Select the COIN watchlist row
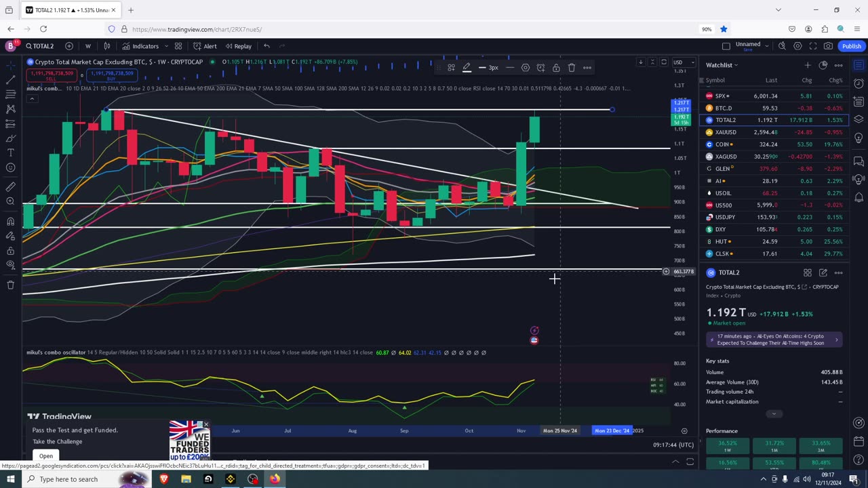Screen dimensions: 868x488 [x=774, y=144]
